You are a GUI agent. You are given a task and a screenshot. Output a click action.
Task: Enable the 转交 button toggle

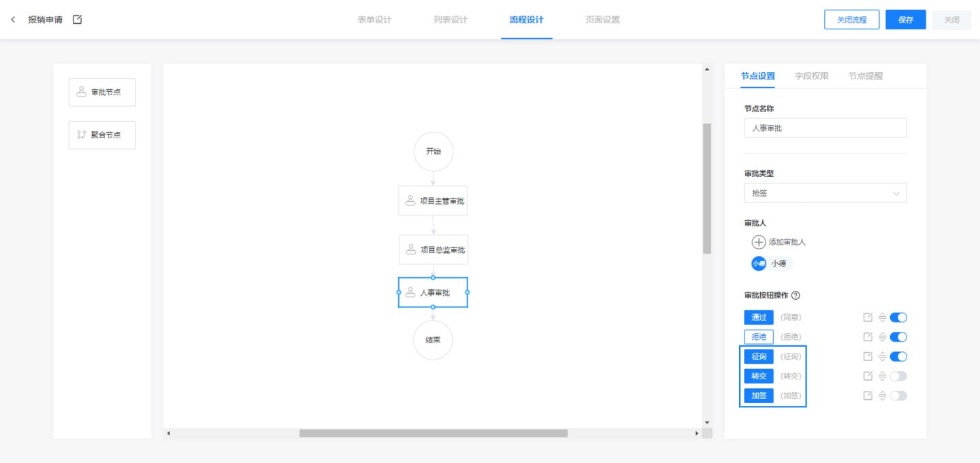tap(898, 376)
